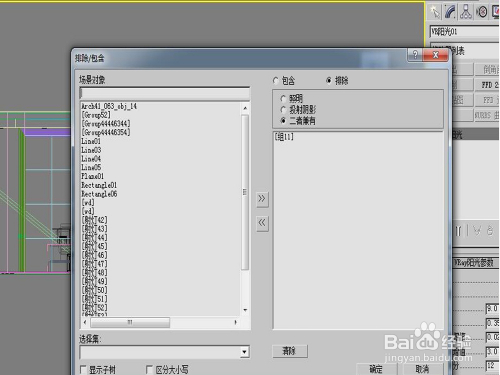Screen dimensions: 500x375
Task: Click the VR阳光01 object name field
Action: 464,32
